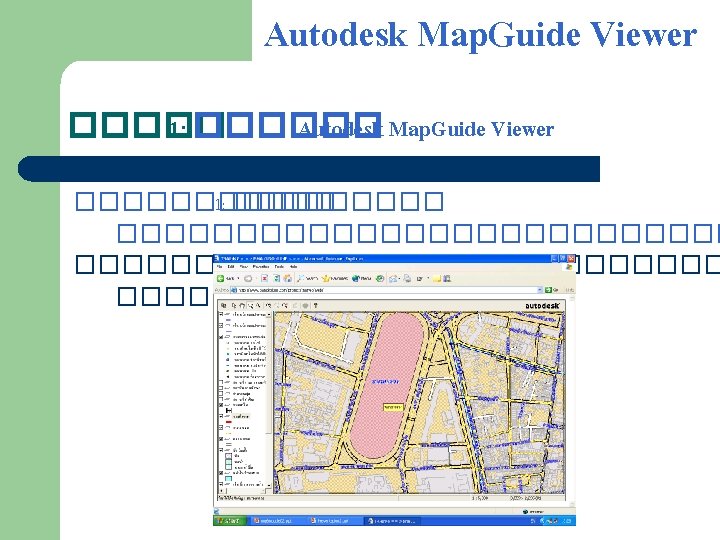
Task: Click the autodesk logo above the map
Action: (x=542, y=306)
